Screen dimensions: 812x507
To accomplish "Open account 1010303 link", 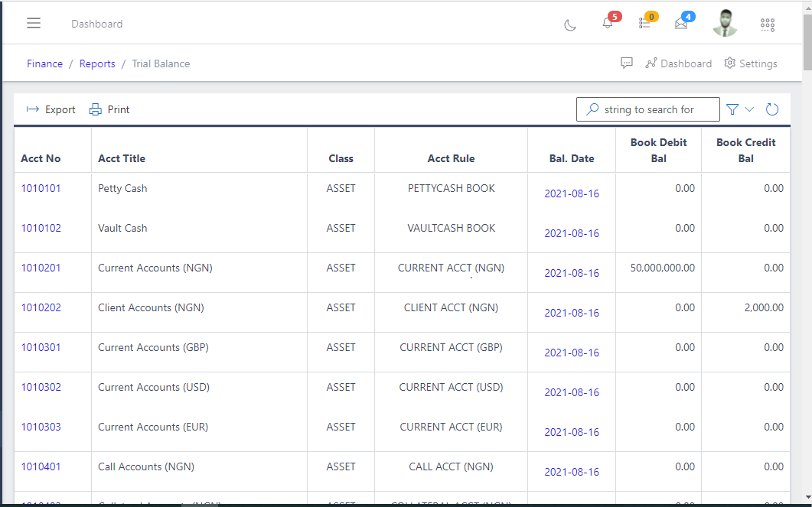I will point(41,427).
